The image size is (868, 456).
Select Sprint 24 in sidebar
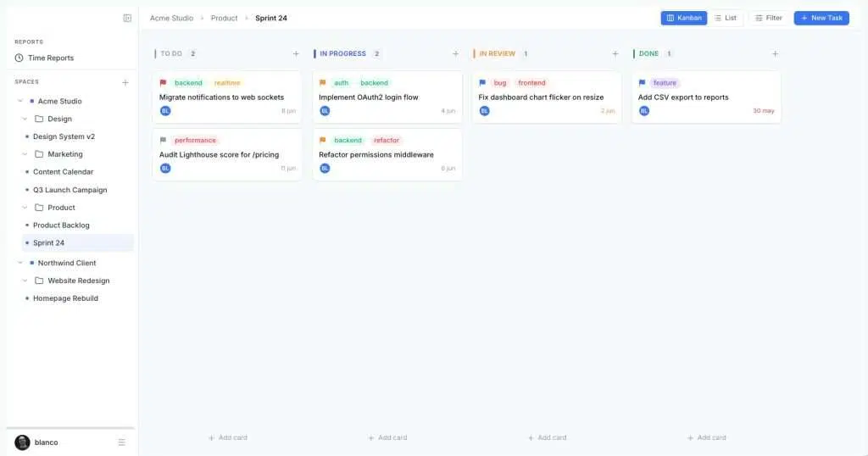pos(77,243)
